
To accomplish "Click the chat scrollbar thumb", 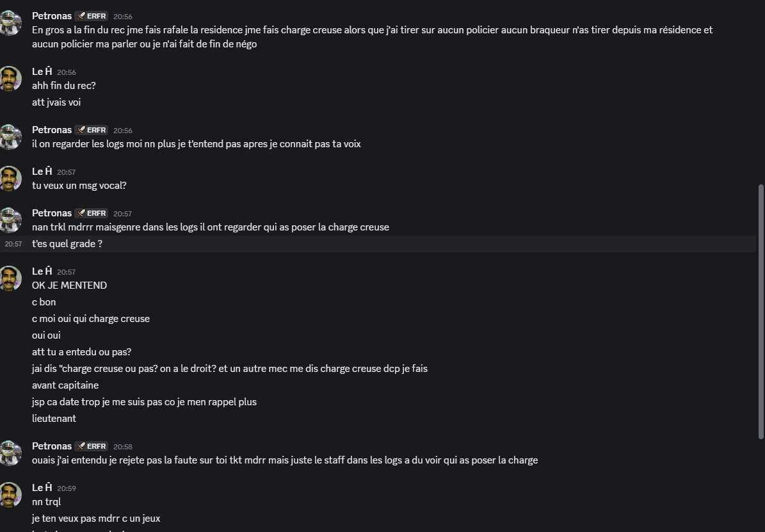I will pos(761,311).
